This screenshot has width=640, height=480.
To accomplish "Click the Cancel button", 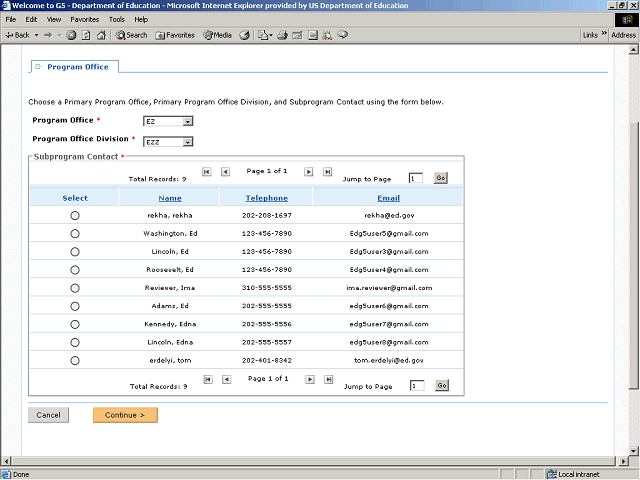I will [48, 415].
